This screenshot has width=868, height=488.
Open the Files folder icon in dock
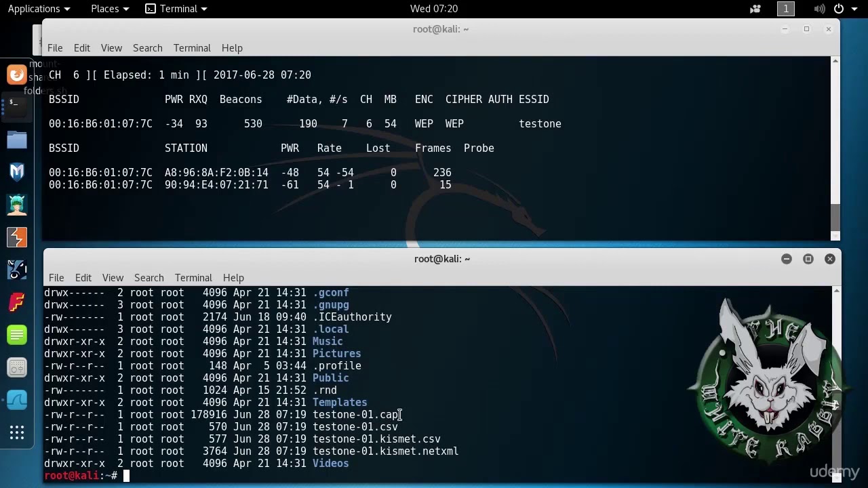click(x=17, y=140)
